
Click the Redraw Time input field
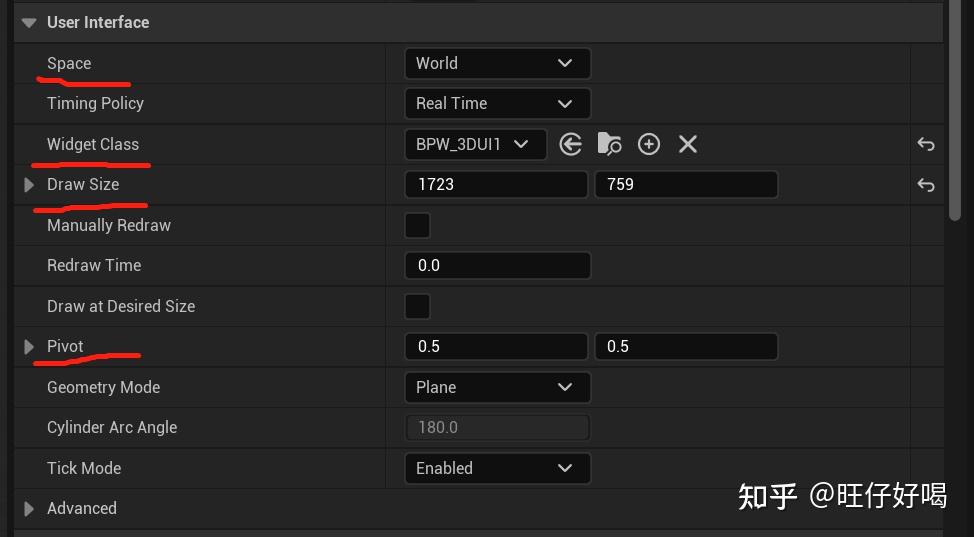tap(497, 265)
